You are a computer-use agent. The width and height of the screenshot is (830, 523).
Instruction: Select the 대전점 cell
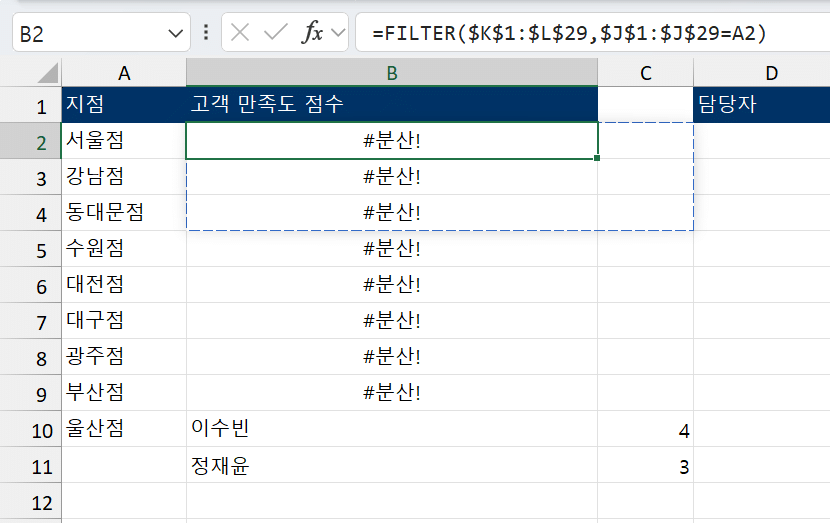pos(124,285)
